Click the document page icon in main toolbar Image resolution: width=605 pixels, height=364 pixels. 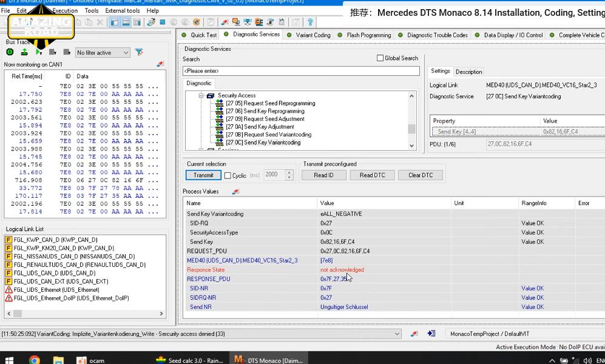click(282, 22)
